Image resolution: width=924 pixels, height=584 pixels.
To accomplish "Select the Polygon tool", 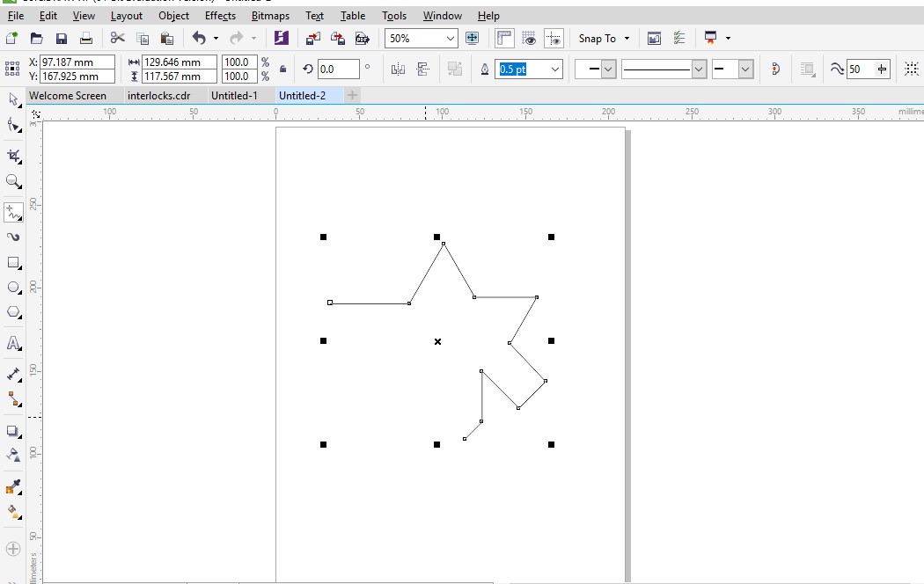I will 13,312.
